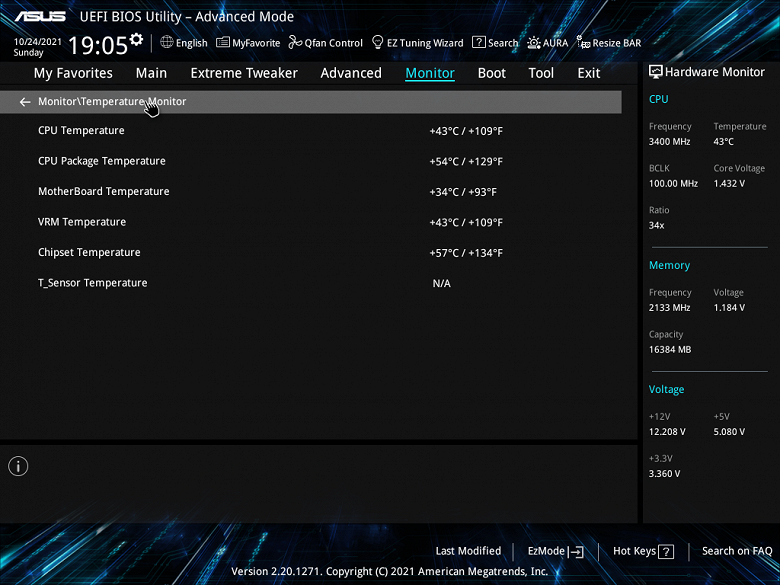Click the EzMode exit arrow icon
This screenshot has width=780, height=585.
tap(575, 551)
